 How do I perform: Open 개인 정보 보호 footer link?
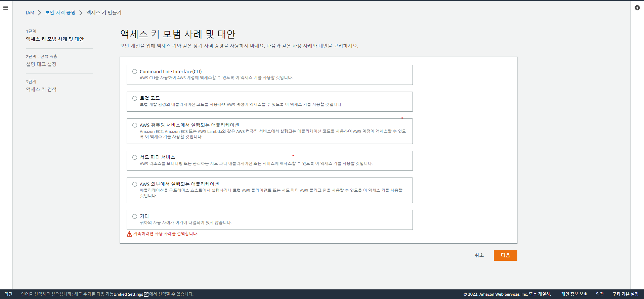click(574, 294)
